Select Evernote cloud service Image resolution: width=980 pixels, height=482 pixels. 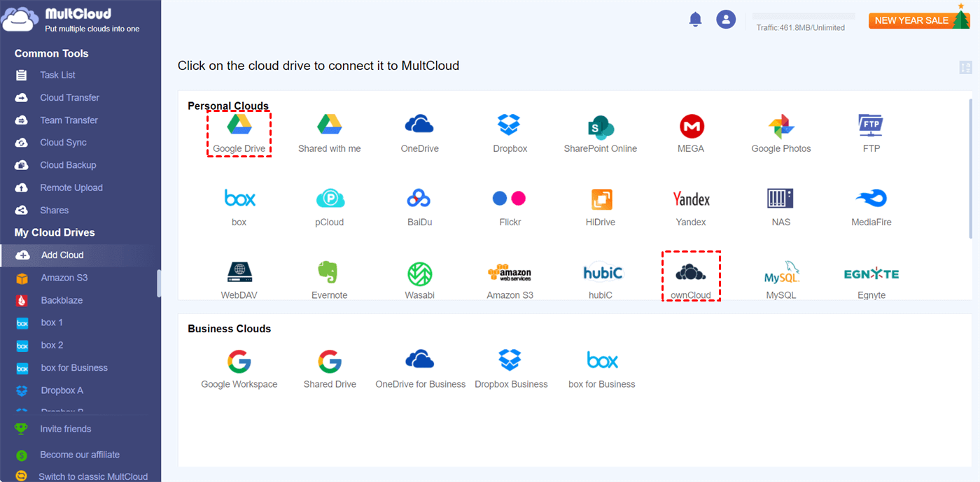[x=329, y=273]
